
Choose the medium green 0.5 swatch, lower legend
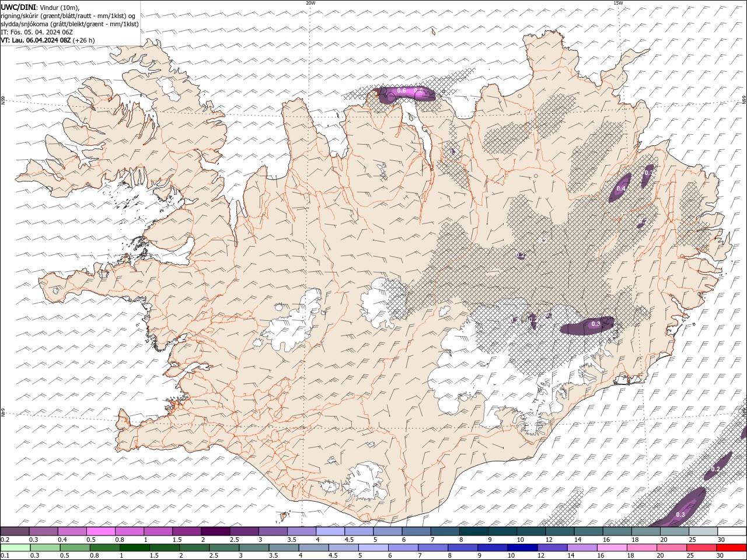pos(75,547)
